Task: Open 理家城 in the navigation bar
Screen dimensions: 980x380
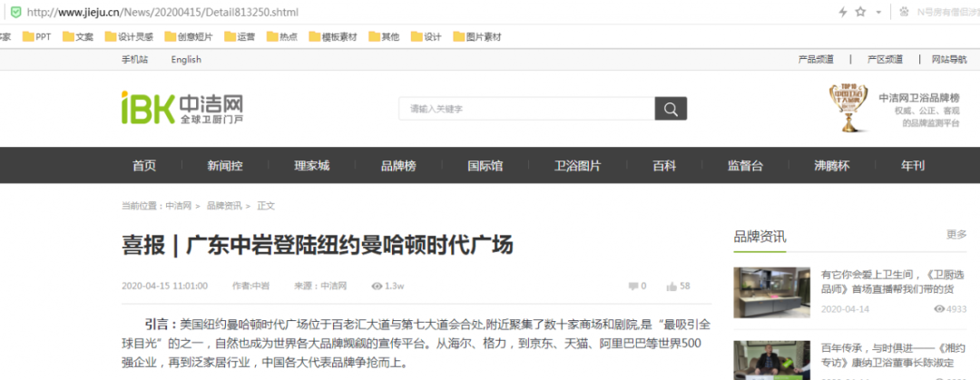Action: [312, 166]
